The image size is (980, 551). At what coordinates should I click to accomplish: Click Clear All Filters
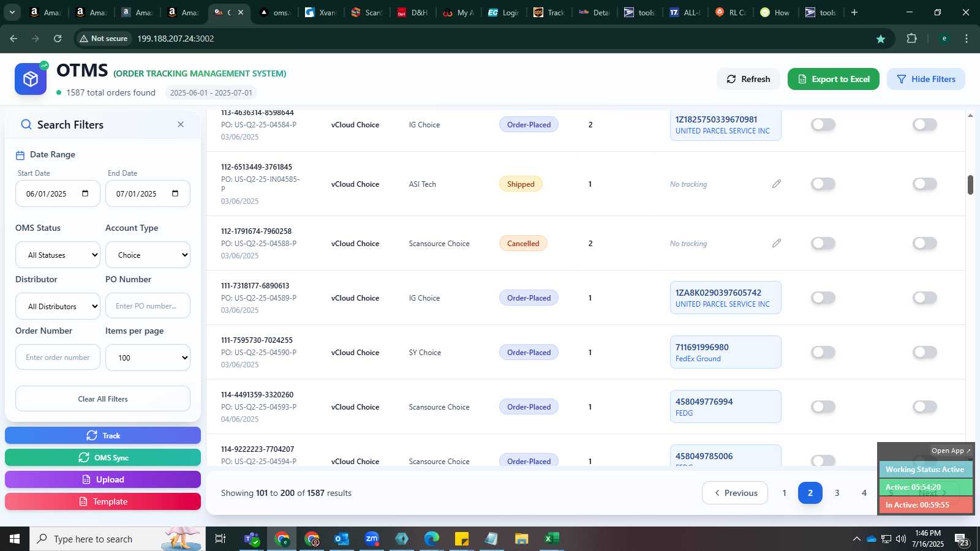[103, 399]
